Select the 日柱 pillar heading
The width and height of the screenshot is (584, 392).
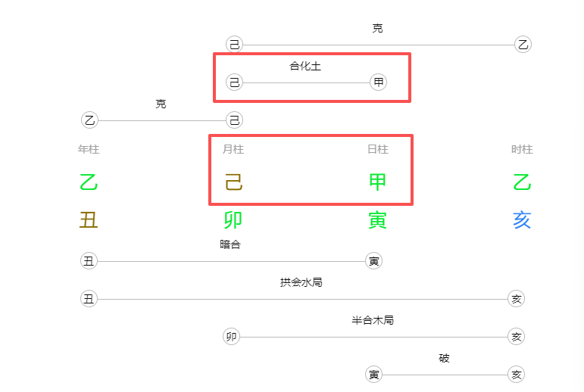click(378, 150)
